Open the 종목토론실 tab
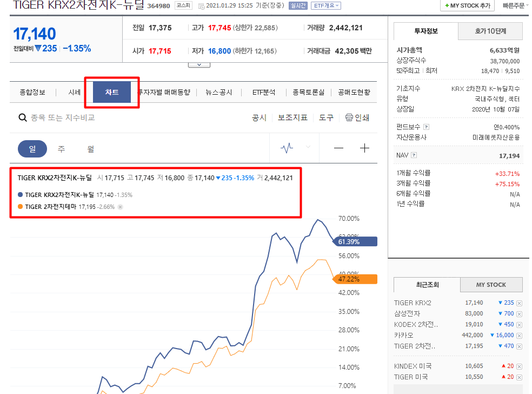Viewport: 532px width, 394px height. (x=308, y=93)
